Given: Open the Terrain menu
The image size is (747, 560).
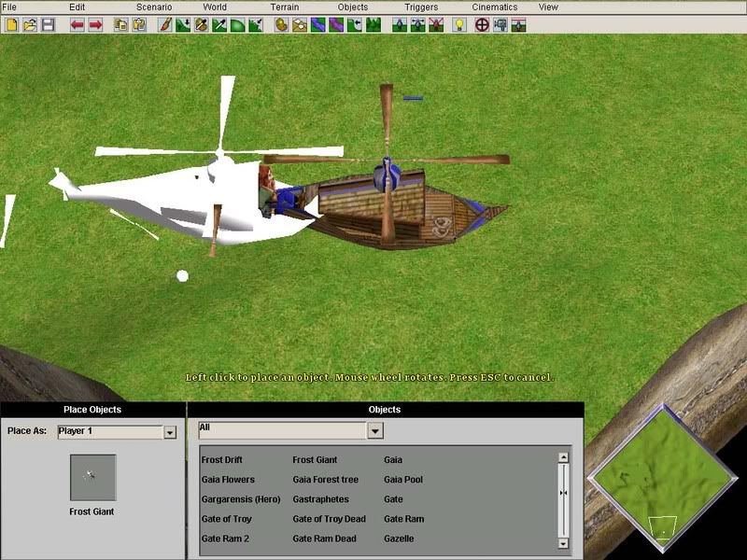Looking at the screenshot, I should (285, 7).
